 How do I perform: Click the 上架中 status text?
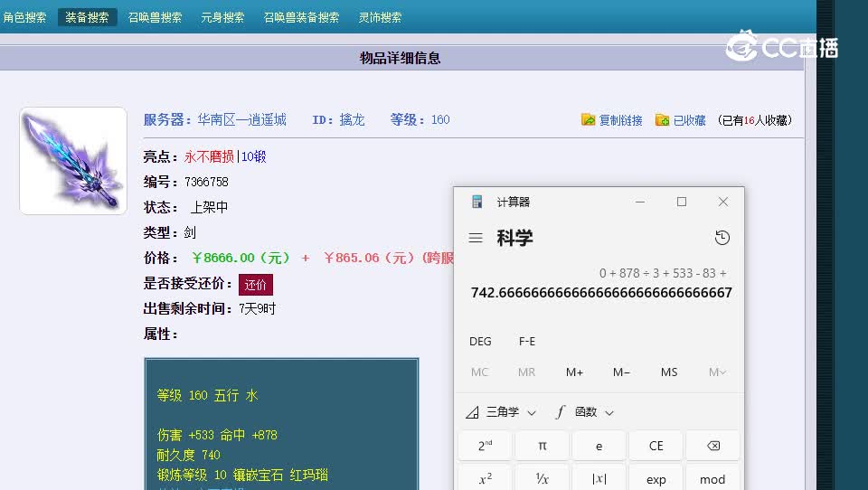coord(209,207)
